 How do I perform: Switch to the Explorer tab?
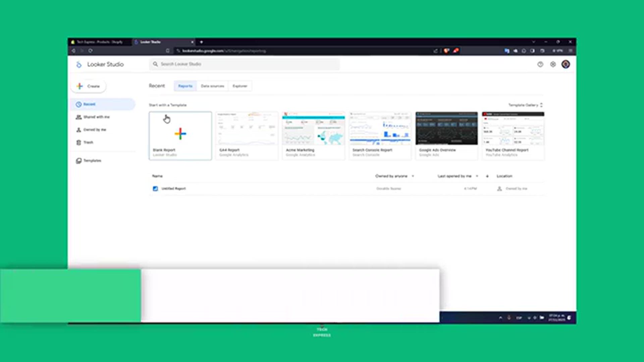[x=240, y=86]
